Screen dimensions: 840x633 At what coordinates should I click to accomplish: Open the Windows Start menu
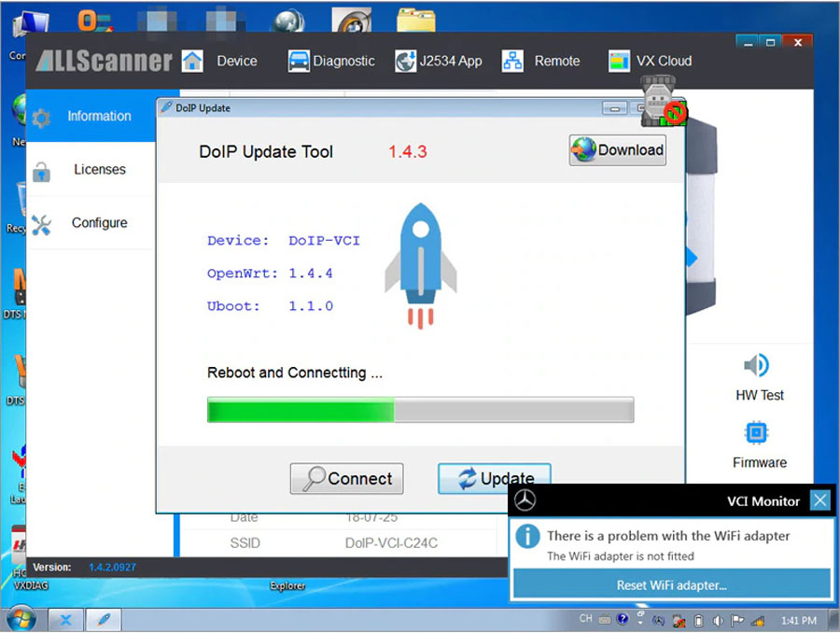21,620
